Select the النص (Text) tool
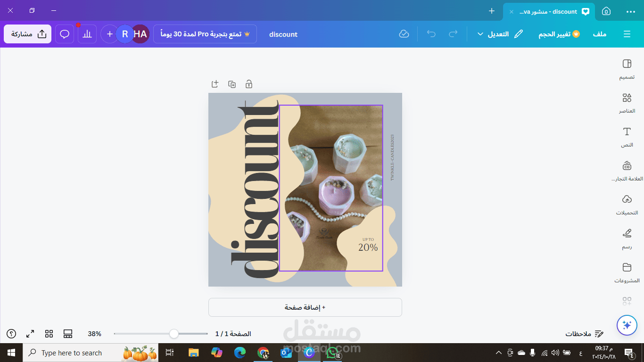The width and height of the screenshot is (644, 362). pos(627,137)
